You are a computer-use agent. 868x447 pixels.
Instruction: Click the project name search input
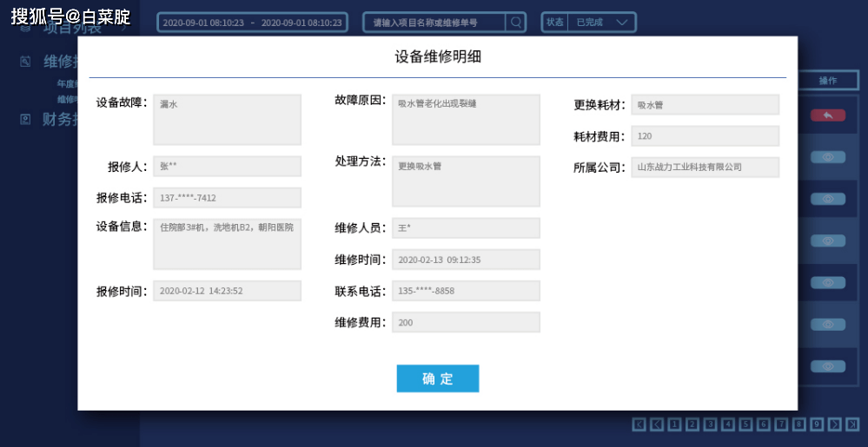click(436, 23)
